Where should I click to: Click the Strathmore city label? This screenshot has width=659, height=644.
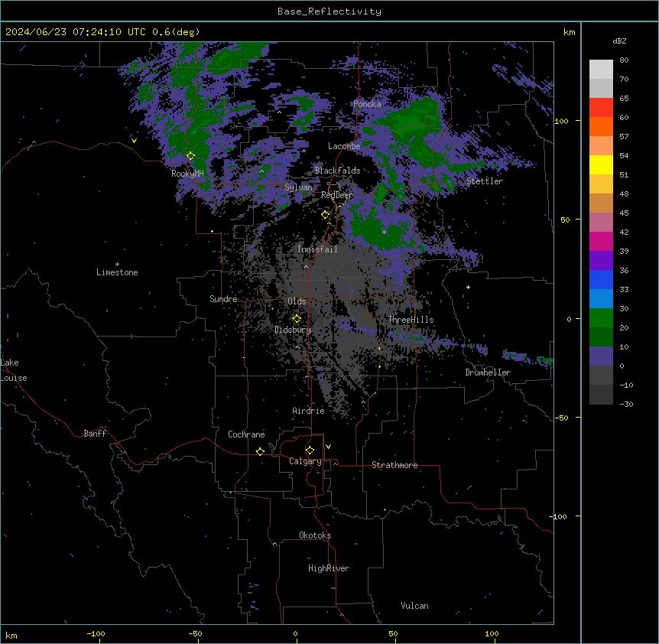pos(394,465)
